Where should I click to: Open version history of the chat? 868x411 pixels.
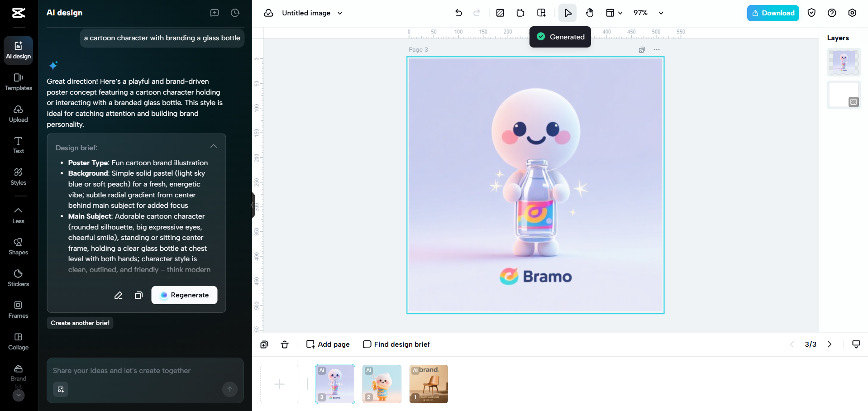(x=235, y=13)
